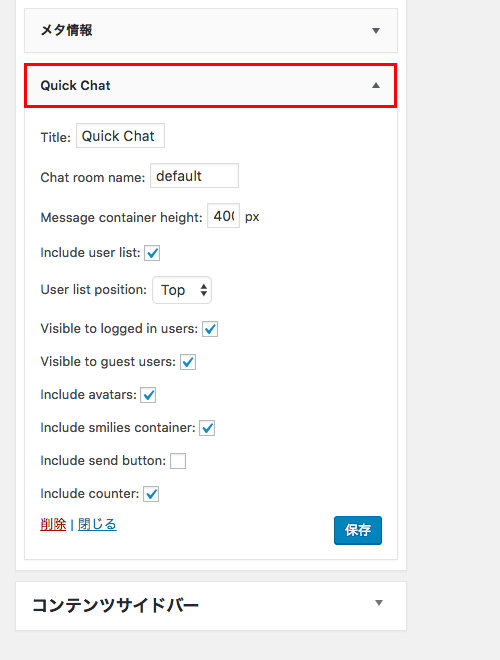The image size is (500, 660).
Task: Focus the Title text field
Action: pyautogui.click(x=120, y=136)
